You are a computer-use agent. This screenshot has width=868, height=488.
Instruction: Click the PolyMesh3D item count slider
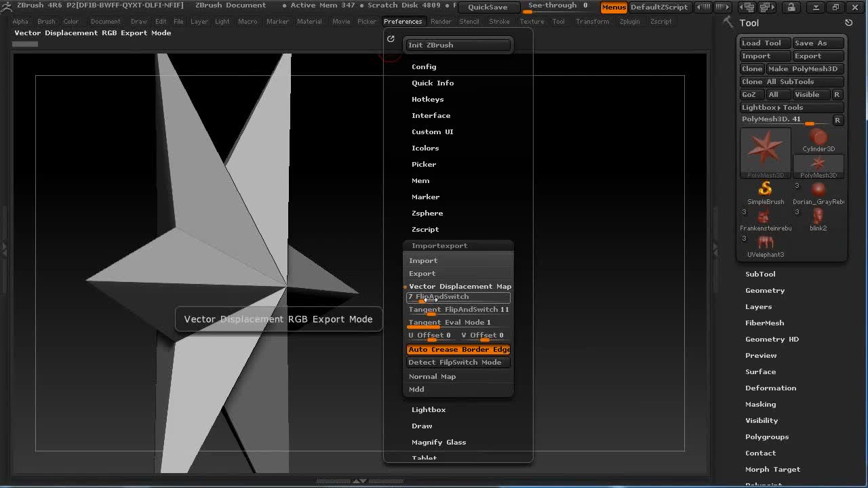(x=785, y=120)
